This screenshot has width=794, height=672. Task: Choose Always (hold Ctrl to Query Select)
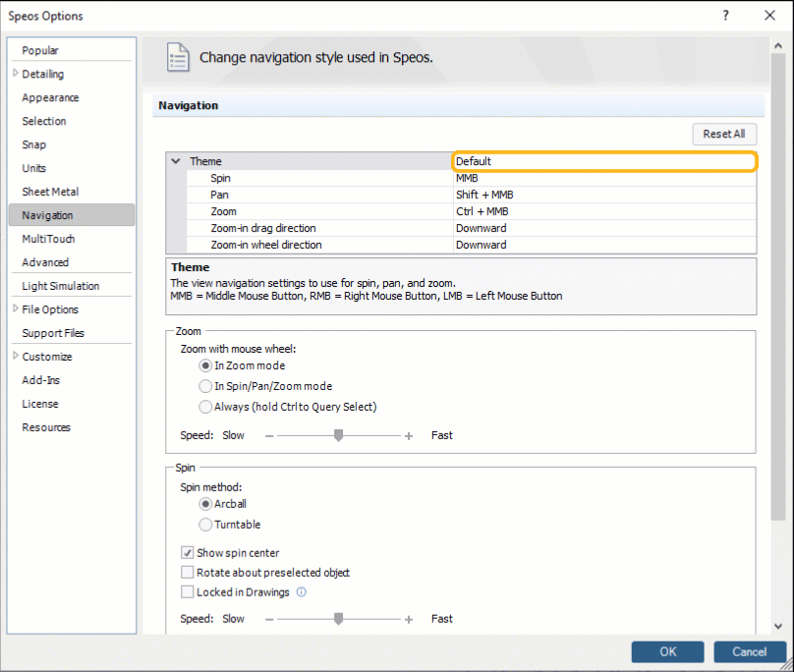coord(205,406)
